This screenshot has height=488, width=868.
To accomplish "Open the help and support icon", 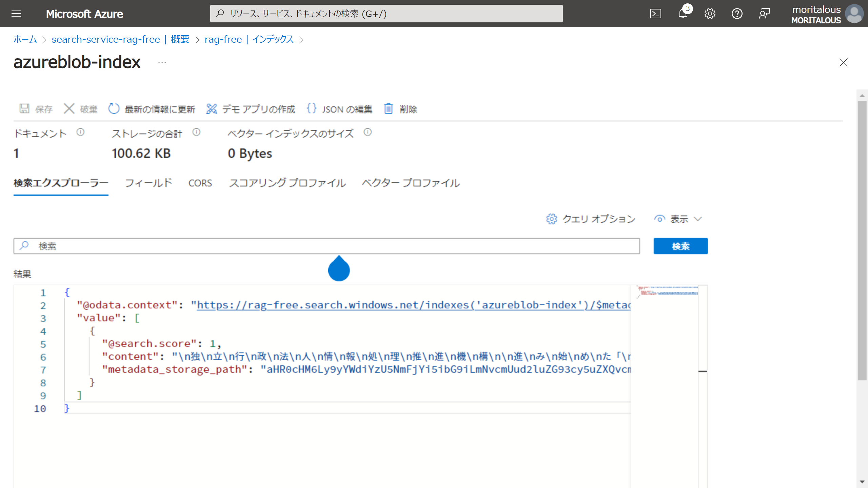I will click(737, 14).
